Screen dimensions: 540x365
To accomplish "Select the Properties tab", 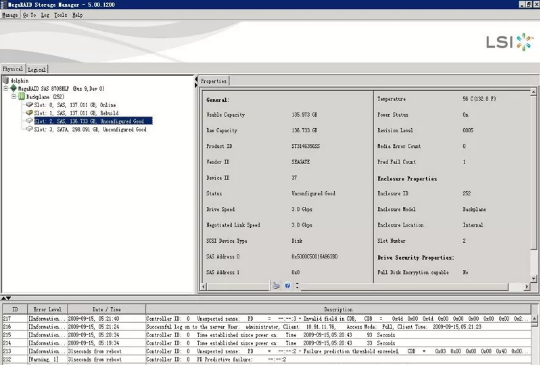I will pos(214,81).
